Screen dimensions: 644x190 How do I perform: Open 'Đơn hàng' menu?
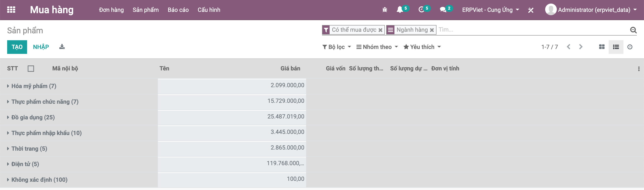tap(111, 10)
